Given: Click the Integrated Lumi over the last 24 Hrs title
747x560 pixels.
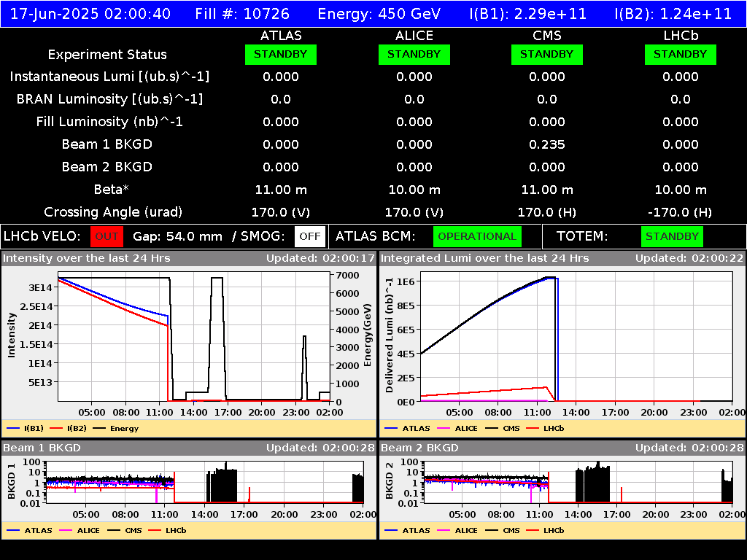Looking at the screenshot, I should pos(484,258).
